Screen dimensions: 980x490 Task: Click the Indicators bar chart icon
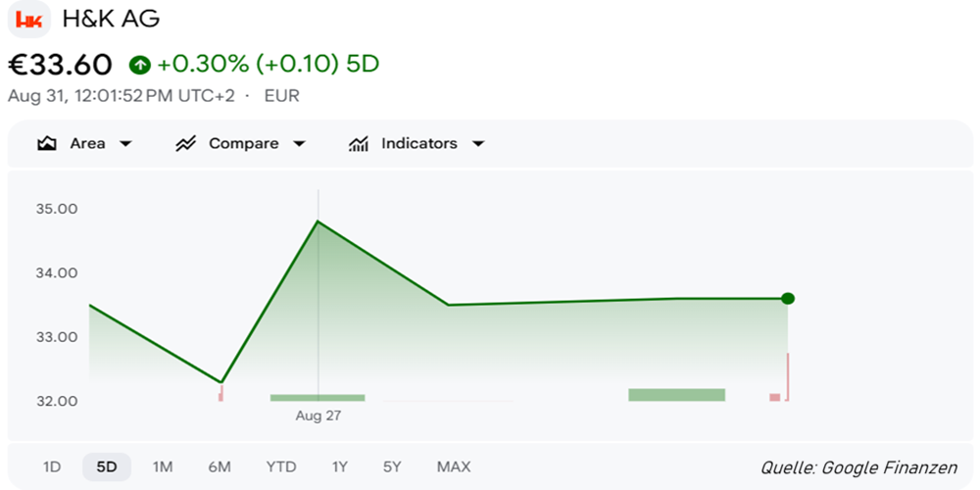(x=358, y=144)
